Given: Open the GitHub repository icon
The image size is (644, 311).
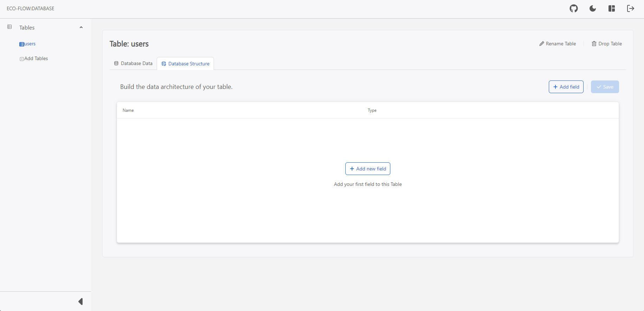Looking at the screenshot, I should point(574,8).
